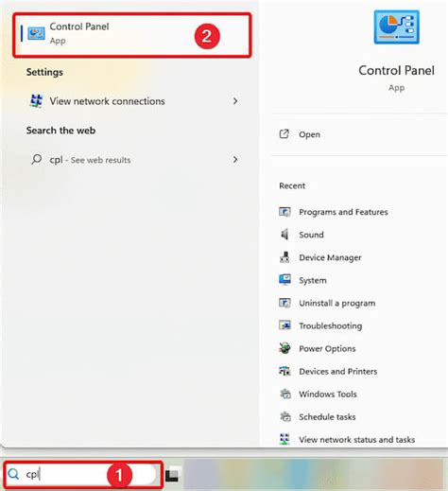Open Device Manager from Recent

(x=330, y=257)
